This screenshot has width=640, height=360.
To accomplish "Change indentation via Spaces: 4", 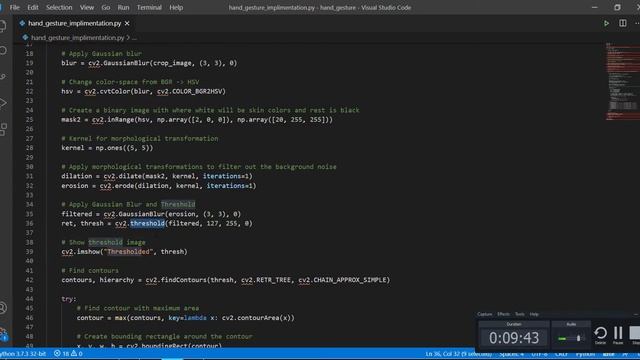I will click(511, 353).
